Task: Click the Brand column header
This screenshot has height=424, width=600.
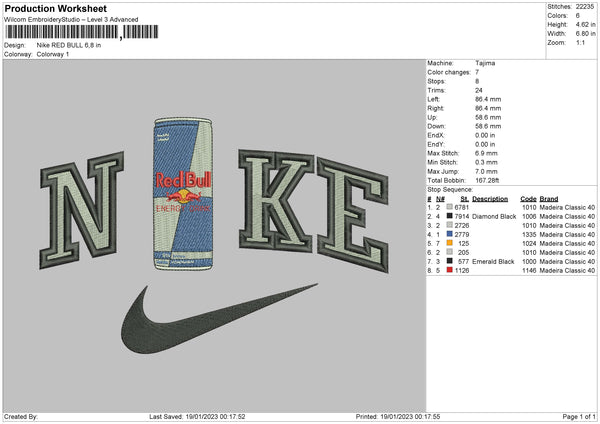Action: click(549, 199)
